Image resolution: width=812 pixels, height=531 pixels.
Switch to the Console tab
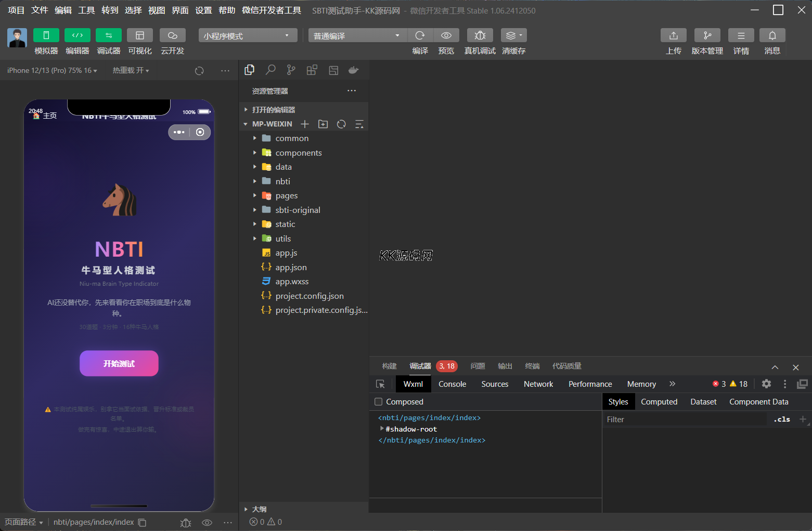pos(452,384)
